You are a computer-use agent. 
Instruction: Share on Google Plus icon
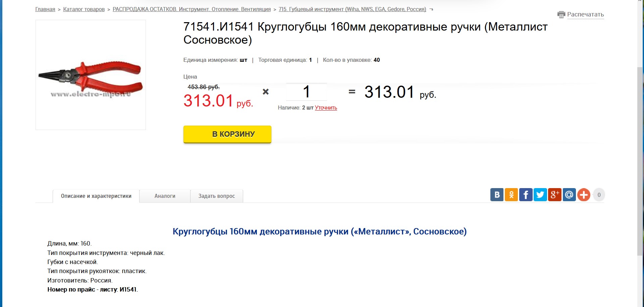[554, 195]
